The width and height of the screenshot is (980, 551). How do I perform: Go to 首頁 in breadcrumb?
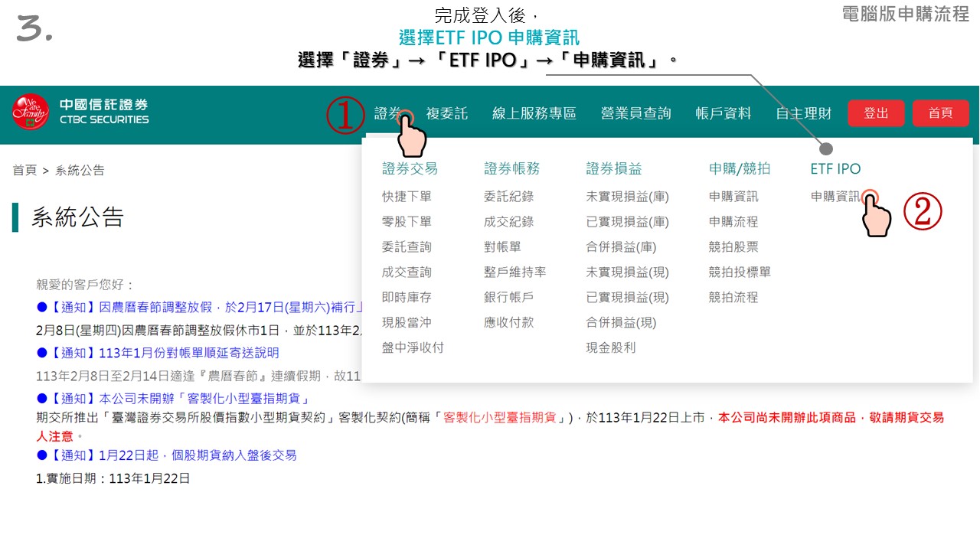pos(24,170)
